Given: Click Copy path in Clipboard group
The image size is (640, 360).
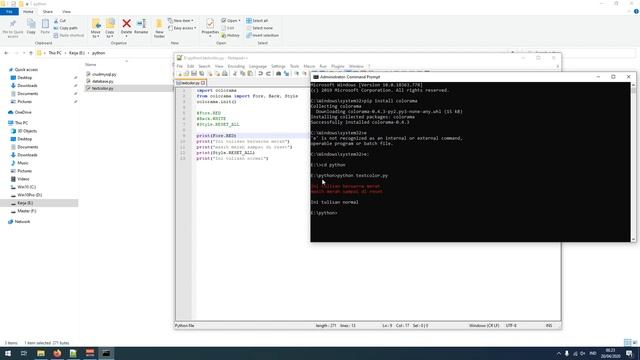Looking at the screenshot, I should point(65,28).
